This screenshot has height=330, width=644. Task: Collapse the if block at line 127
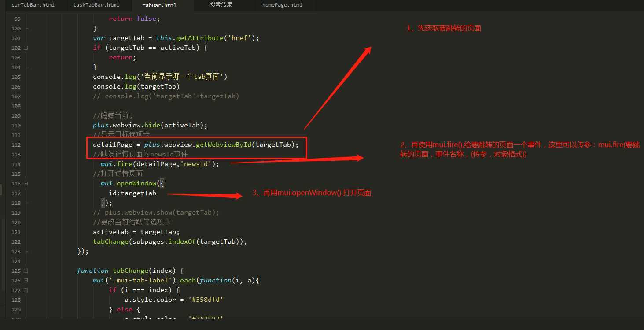point(26,290)
